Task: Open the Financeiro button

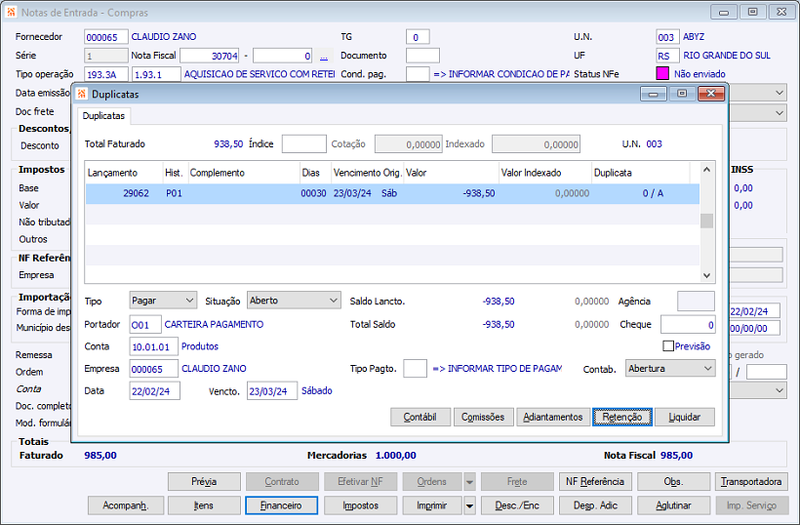Action: 281,506
